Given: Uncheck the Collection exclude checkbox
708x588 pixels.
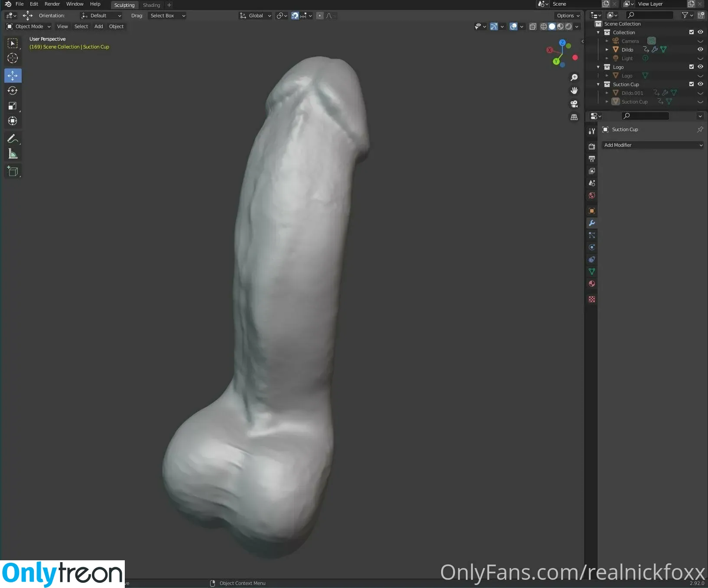Looking at the screenshot, I should pos(692,32).
